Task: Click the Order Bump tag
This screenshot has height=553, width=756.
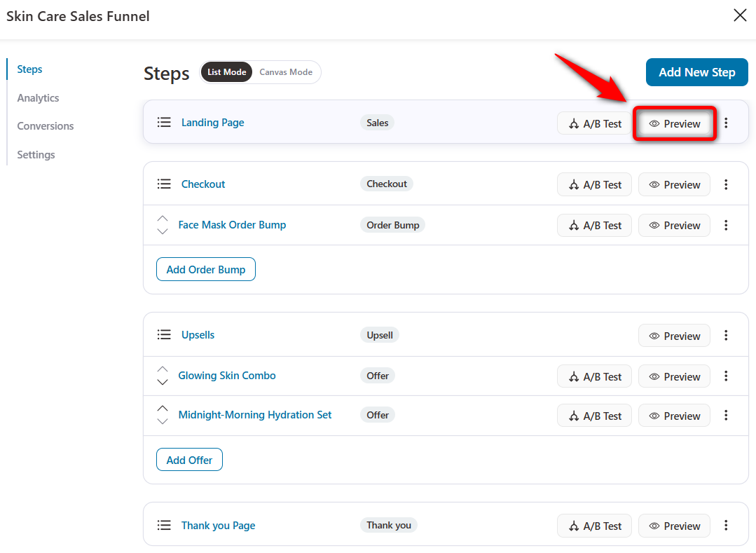Action: [x=392, y=225]
